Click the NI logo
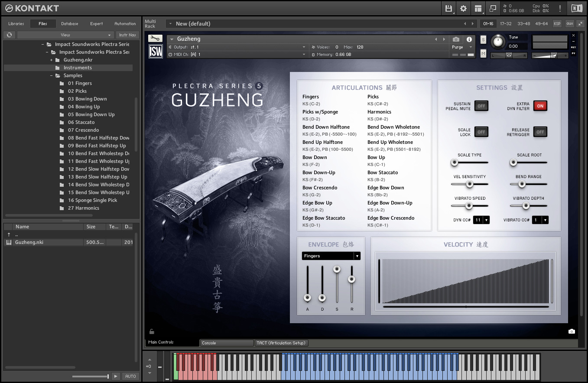Image resolution: width=588 pixels, height=383 pixels. pyautogui.click(x=577, y=8)
